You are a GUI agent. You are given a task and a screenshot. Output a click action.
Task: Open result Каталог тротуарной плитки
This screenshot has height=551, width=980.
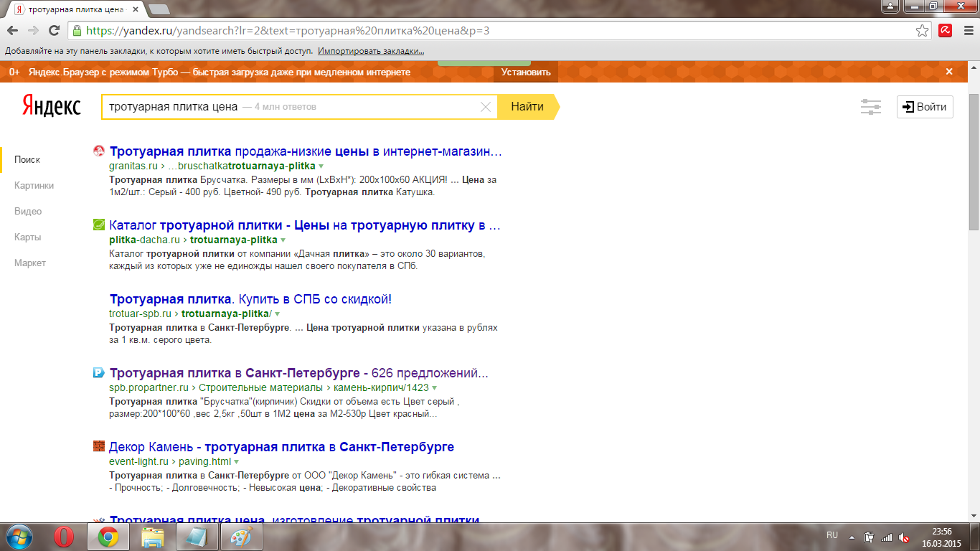[305, 225]
